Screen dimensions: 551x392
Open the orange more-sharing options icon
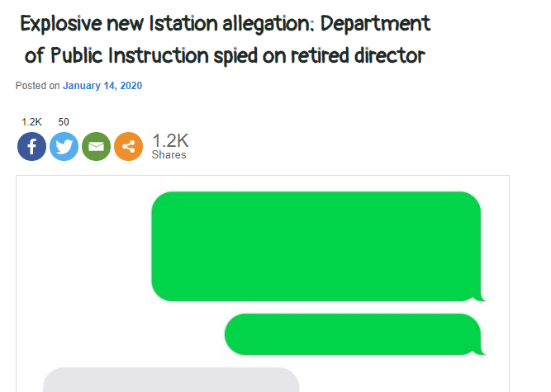coord(128,147)
